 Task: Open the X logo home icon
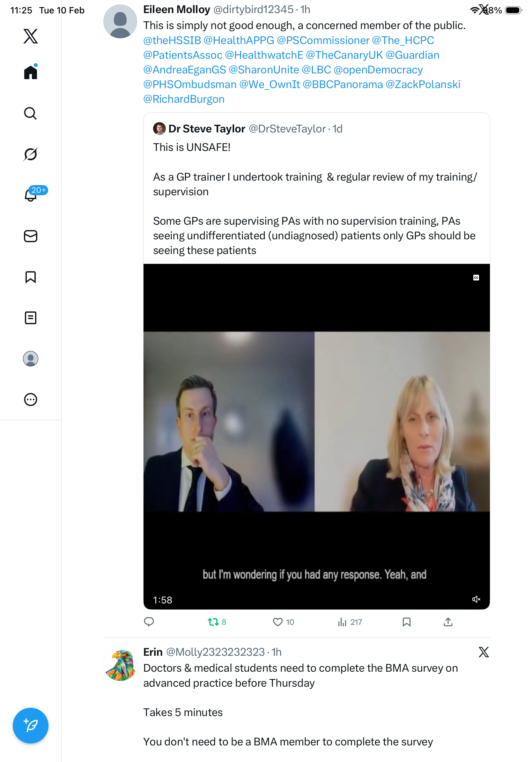[31, 36]
